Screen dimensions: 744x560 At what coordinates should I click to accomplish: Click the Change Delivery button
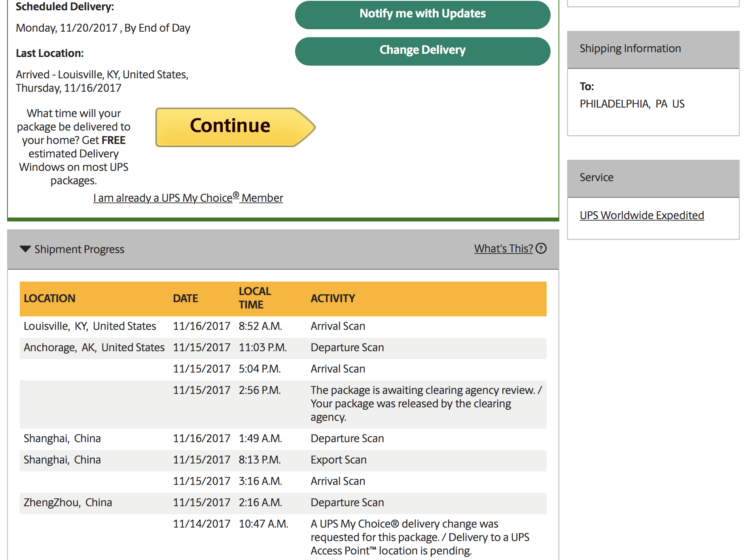[422, 51]
